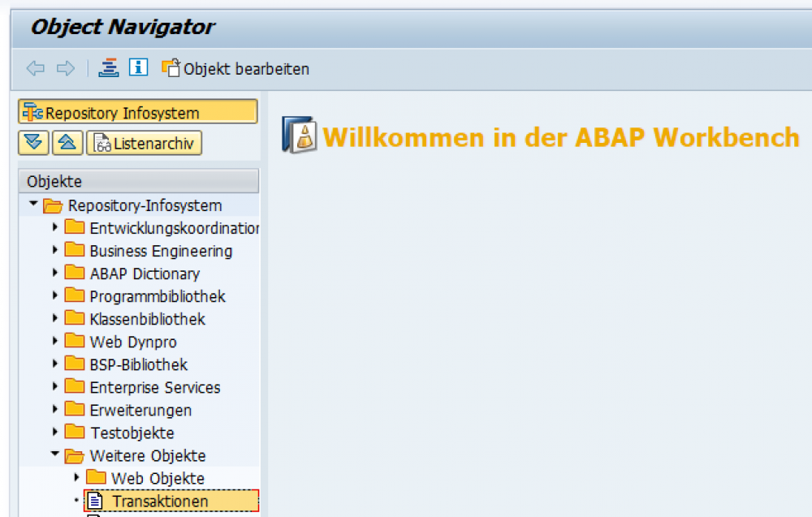Open the Listenarchiv
The image size is (812, 517).
[x=144, y=143]
